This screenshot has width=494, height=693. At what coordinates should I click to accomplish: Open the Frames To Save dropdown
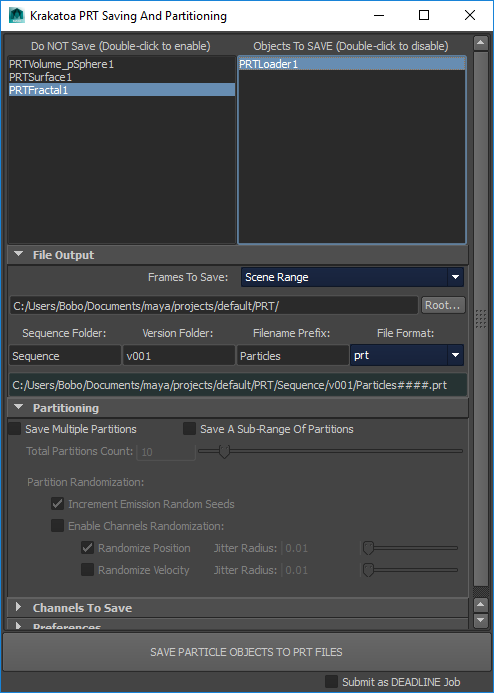pyautogui.click(x=352, y=277)
